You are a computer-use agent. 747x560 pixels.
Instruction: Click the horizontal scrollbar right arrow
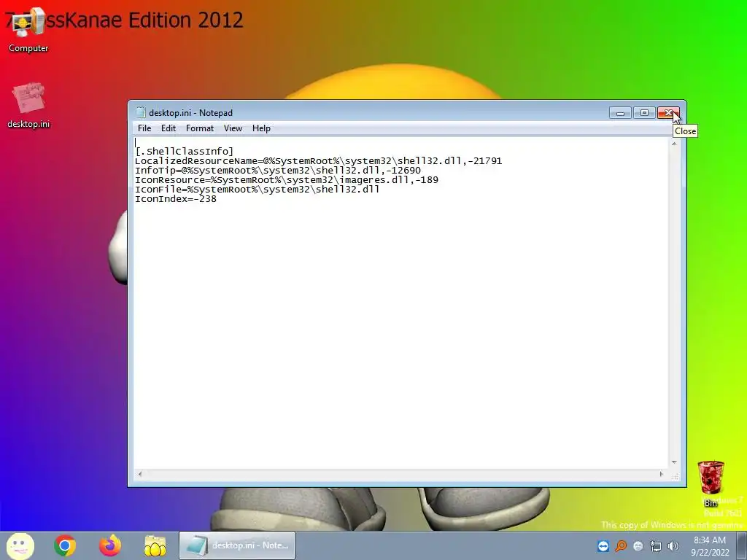point(661,474)
